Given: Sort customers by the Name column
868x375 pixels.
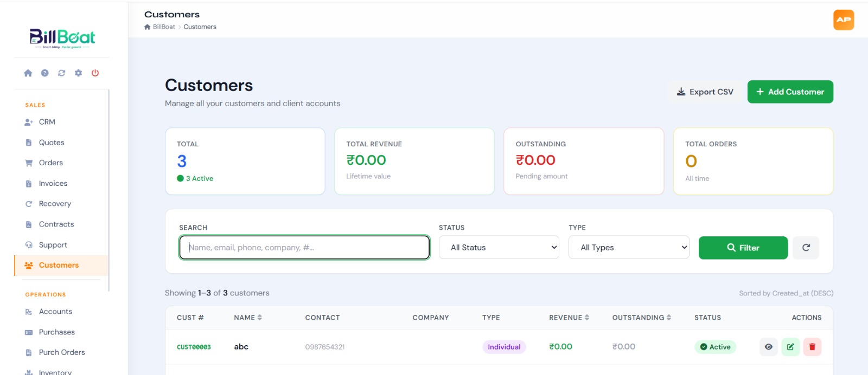Looking at the screenshot, I should tap(248, 318).
